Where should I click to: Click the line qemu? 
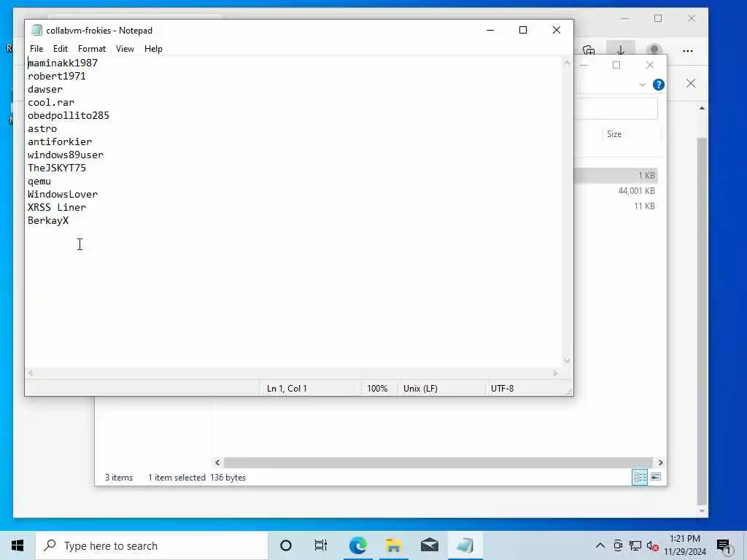click(39, 182)
